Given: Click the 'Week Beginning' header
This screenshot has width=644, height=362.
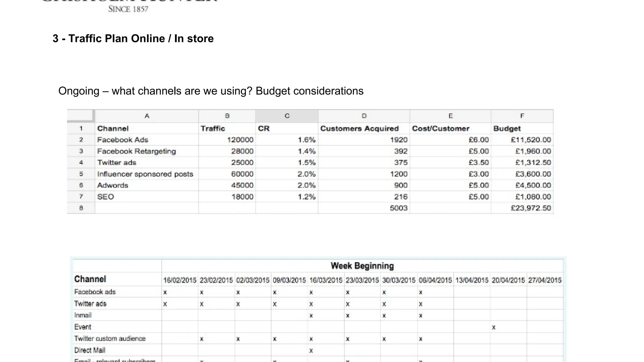Looking at the screenshot, I should pos(362,266).
